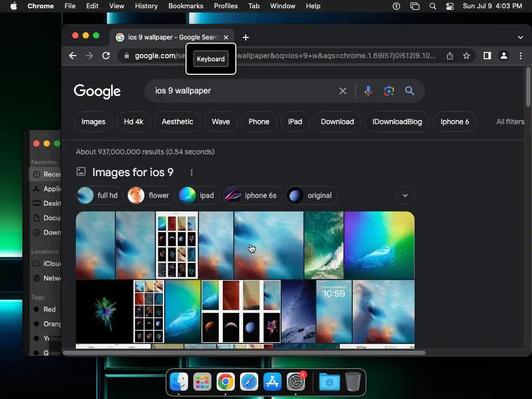
Task: Clear the search box with the X
Action: click(343, 91)
